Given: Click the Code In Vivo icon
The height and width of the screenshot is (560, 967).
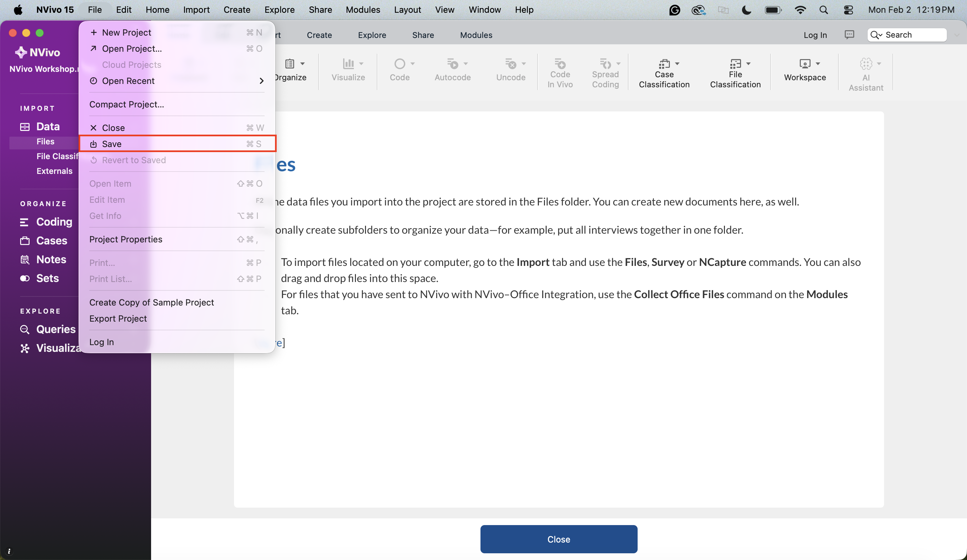Looking at the screenshot, I should coord(560,64).
